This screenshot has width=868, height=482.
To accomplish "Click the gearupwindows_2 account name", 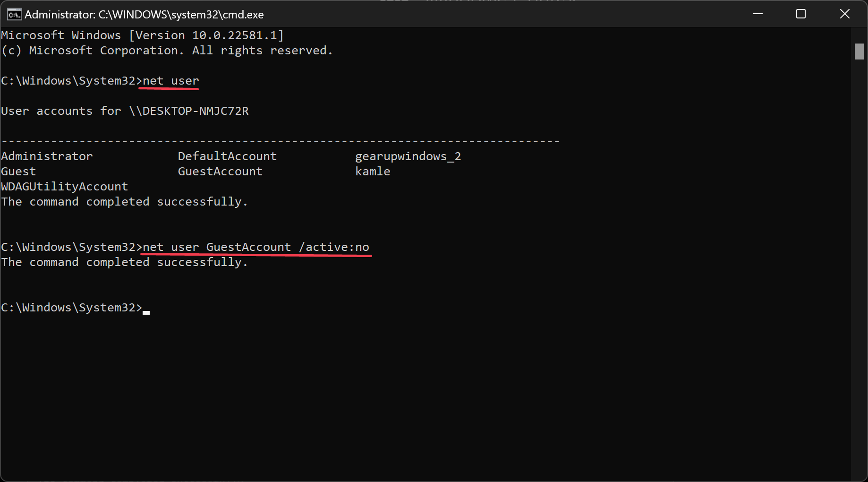I will click(408, 156).
